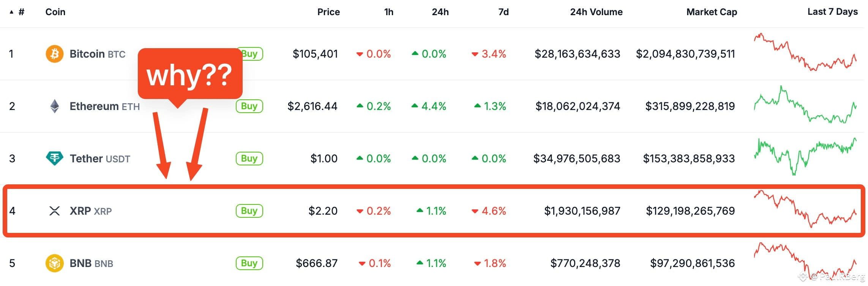Image resolution: width=868 pixels, height=286 pixels.
Task: Open the BNB coin name link
Action: pos(92,263)
